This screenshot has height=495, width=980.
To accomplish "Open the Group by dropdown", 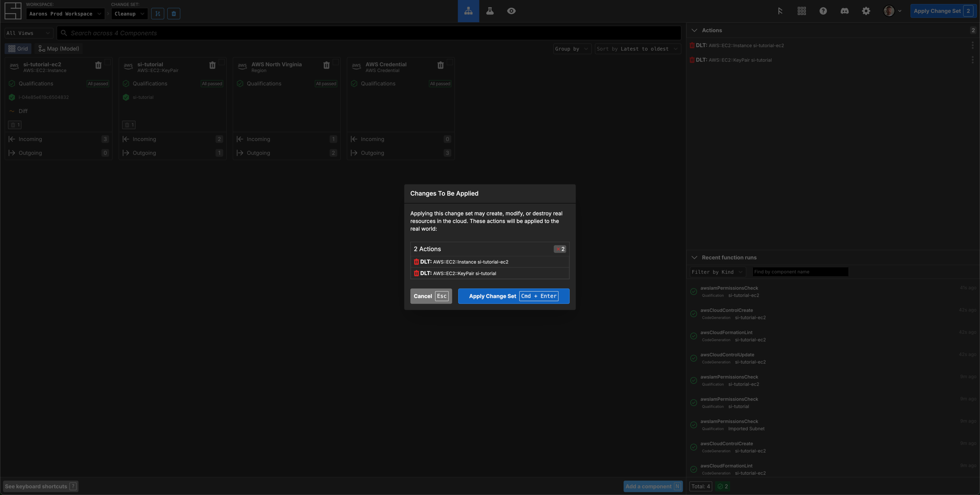I will coord(572,49).
